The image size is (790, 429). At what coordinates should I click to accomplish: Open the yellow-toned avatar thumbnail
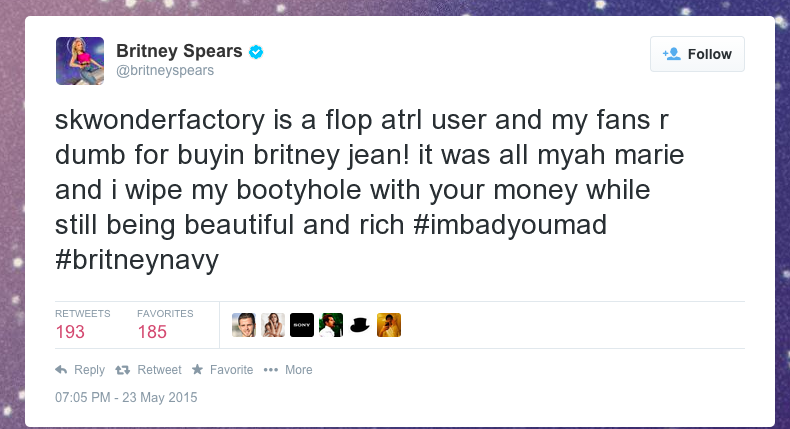389,325
